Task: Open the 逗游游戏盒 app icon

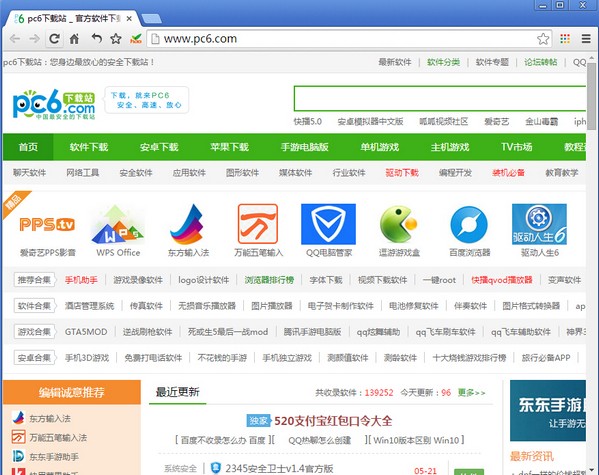Action: point(398,224)
